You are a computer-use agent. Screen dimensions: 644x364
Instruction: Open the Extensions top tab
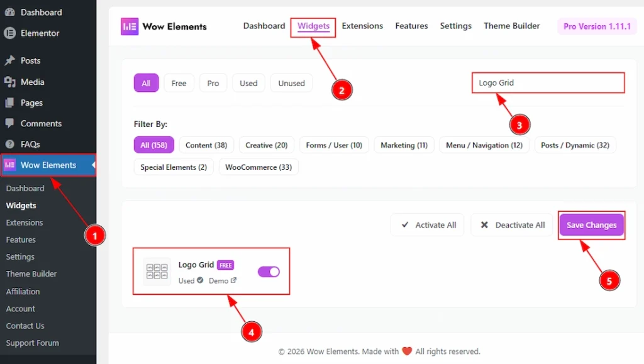coord(362,26)
